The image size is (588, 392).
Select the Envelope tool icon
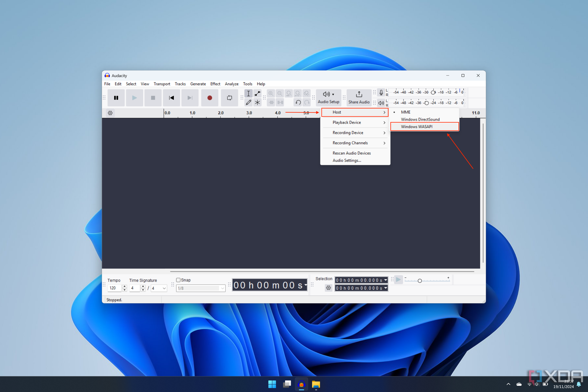258,93
